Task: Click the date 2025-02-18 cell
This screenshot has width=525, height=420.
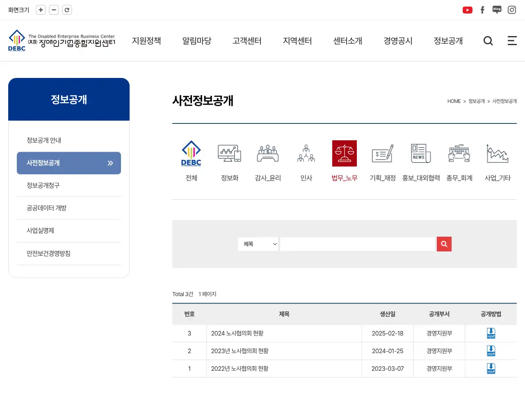Action: pos(388,333)
